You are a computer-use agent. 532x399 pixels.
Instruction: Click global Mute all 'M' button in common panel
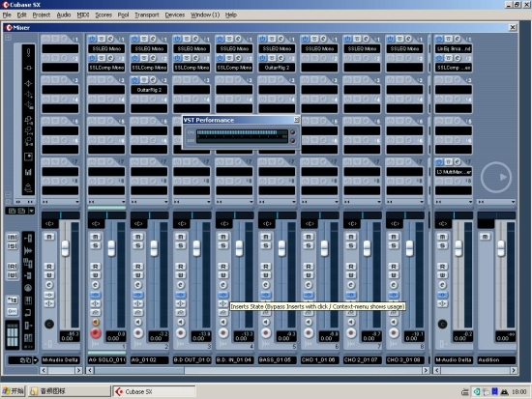[x=13, y=237]
